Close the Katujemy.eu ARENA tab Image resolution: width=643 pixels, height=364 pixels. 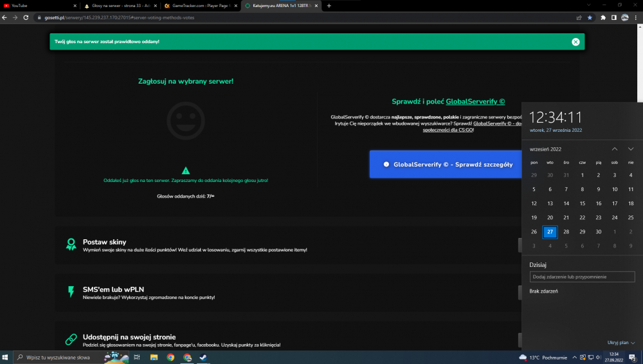pos(316,6)
